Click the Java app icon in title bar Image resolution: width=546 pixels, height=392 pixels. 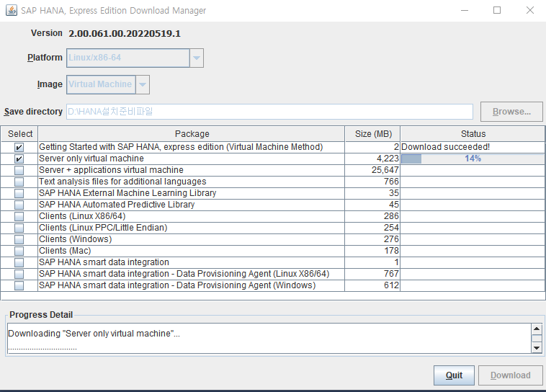(x=12, y=11)
